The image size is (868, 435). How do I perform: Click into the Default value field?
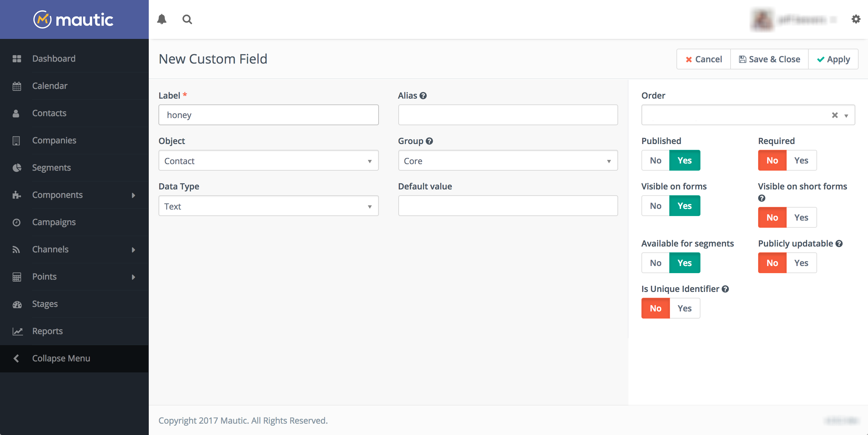pos(508,206)
